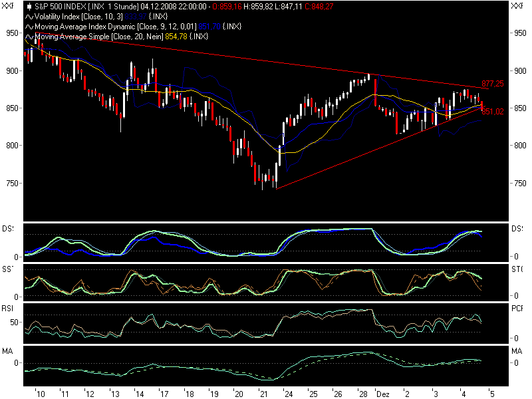Click the '13 date marker on the time axis

(115, 394)
